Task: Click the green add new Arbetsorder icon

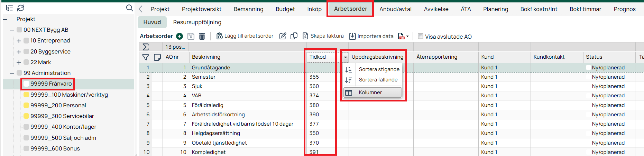Action: point(180,36)
